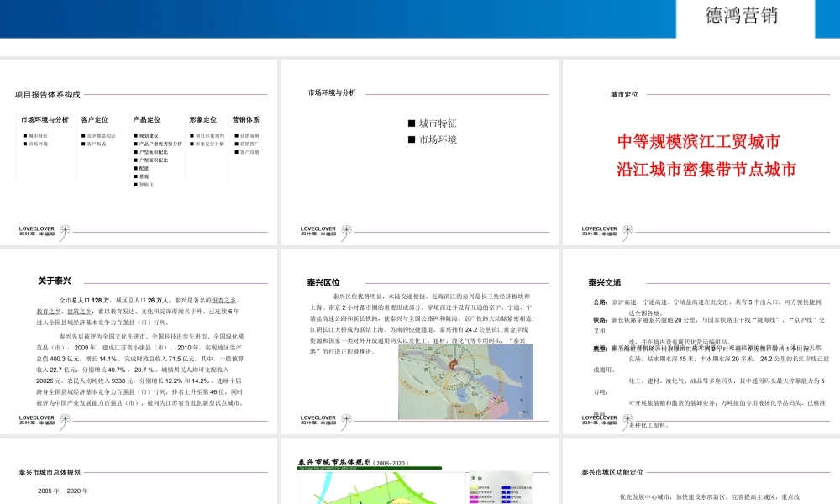Click the large 城市特征 bullet in second slide
The width and height of the screenshot is (840, 504).
[433, 123]
